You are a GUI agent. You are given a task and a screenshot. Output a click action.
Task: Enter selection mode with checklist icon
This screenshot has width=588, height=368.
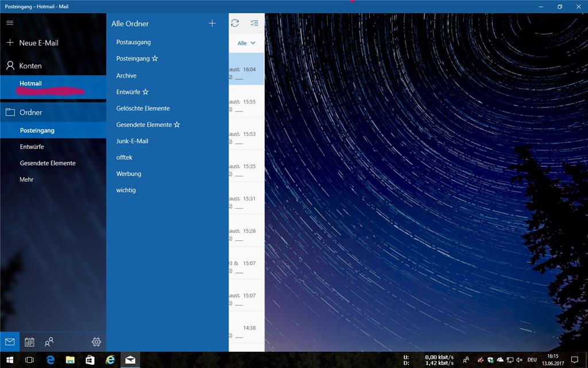click(x=254, y=23)
